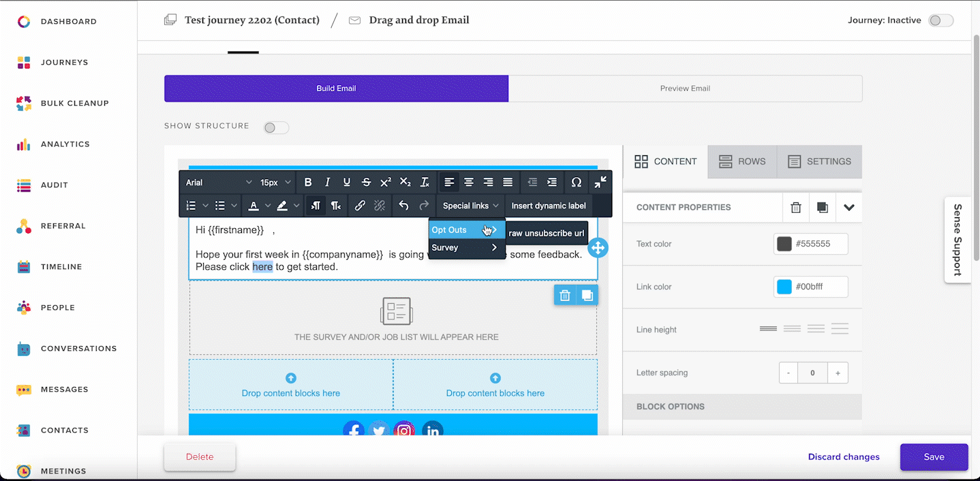Underline the selected text
This screenshot has width=980, height=481.
click(347, 183)
